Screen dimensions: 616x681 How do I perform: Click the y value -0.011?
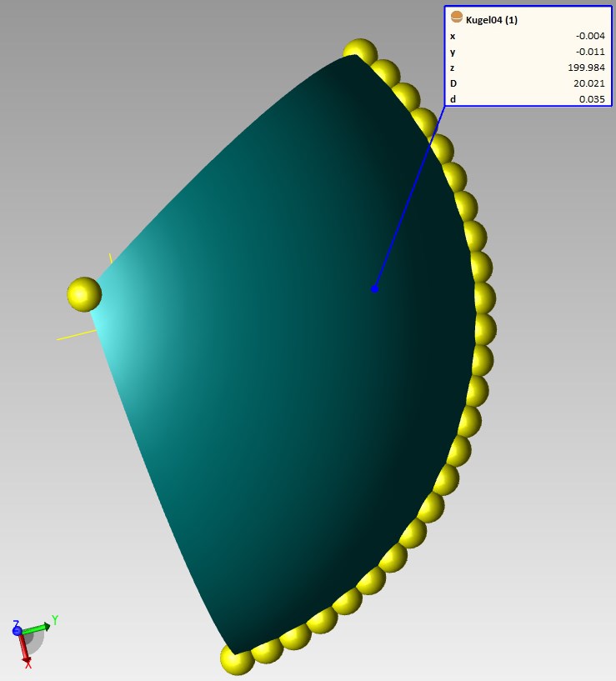coord(589,52)
